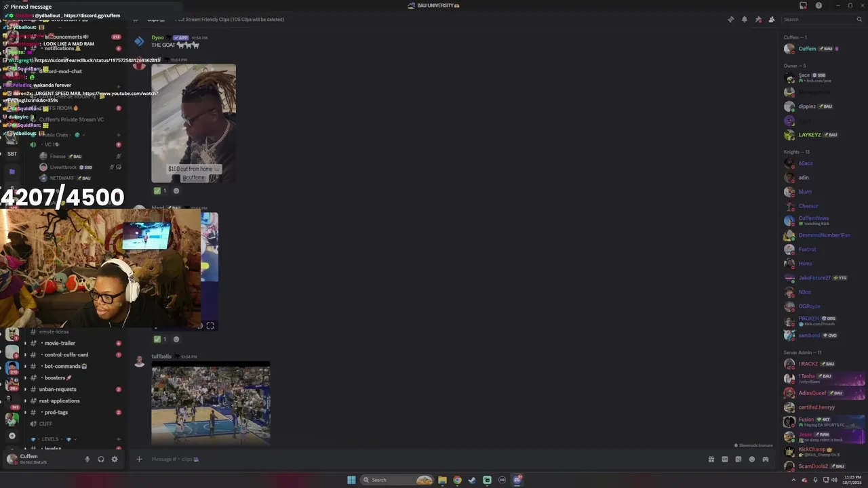Click the message input for clips
Image resolution: width=868 pixels, height=488 pixels.
pos(420,459)
